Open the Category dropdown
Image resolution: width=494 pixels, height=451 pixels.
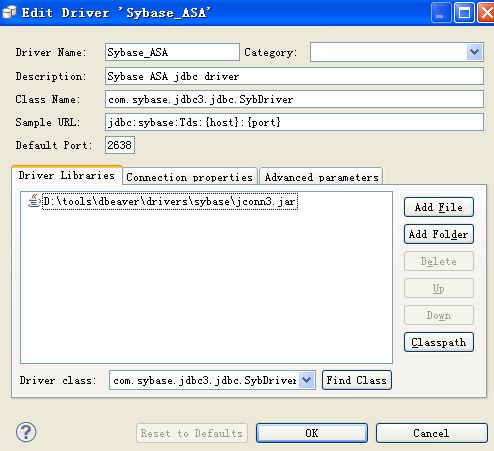[x=475, y=52]
